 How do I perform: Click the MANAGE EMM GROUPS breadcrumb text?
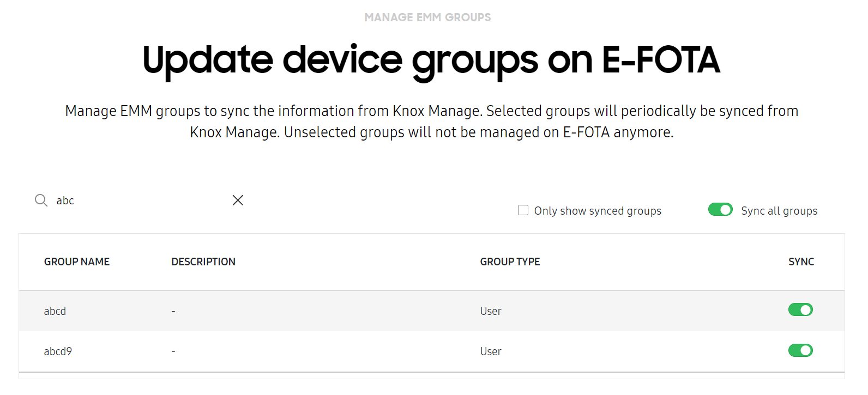[x=427, y=17]
